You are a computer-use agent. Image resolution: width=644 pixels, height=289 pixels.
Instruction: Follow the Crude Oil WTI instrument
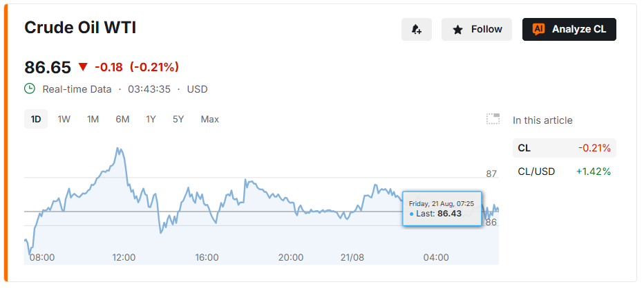click(477, 29)
